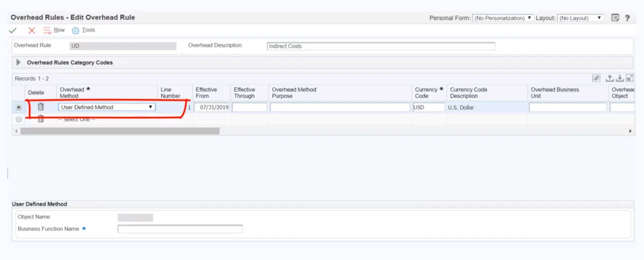Expand Overhead Rules Category Codes section

click(x=18, y=62)
